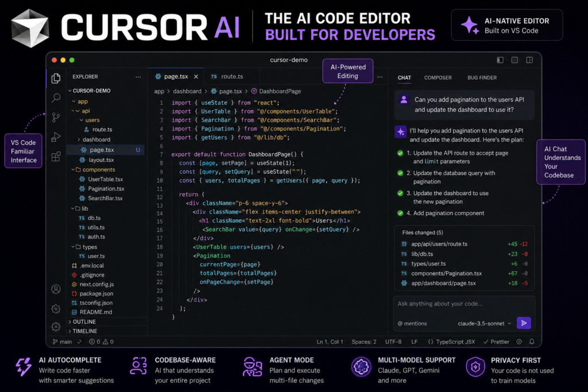Image resolution: width=588 pixels, height=392 pixels.
Task: Expand the TIMELINE section
Action: coord(83,331)
